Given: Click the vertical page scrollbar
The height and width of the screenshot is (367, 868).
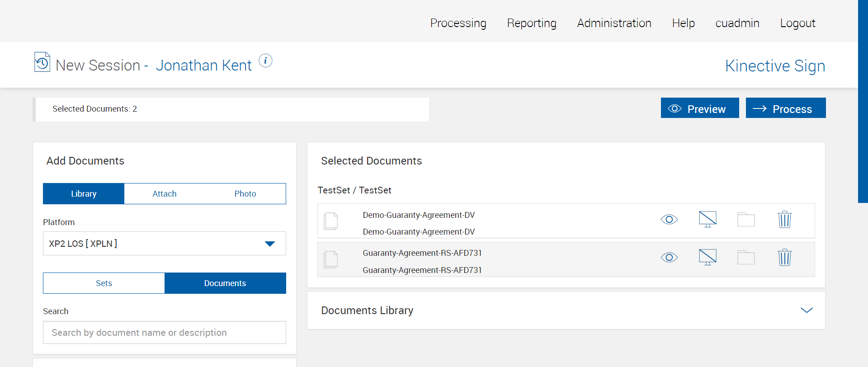Looking at the screenshot, I should [863, 102].
